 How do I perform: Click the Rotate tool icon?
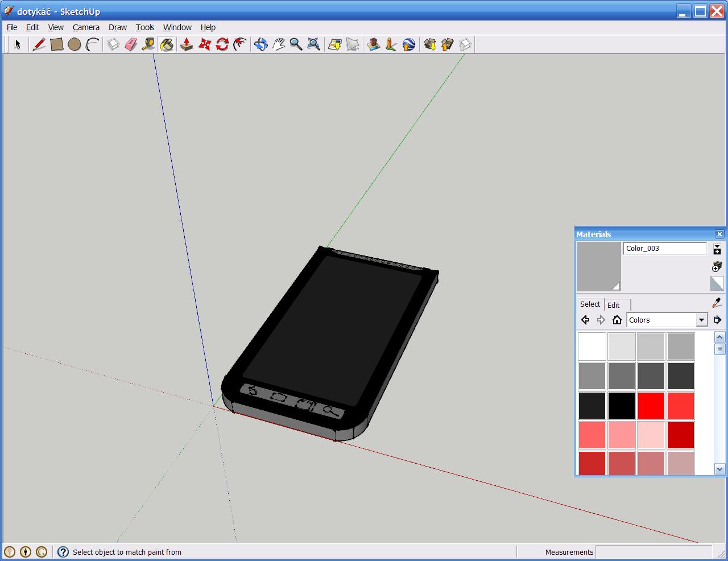222,44
